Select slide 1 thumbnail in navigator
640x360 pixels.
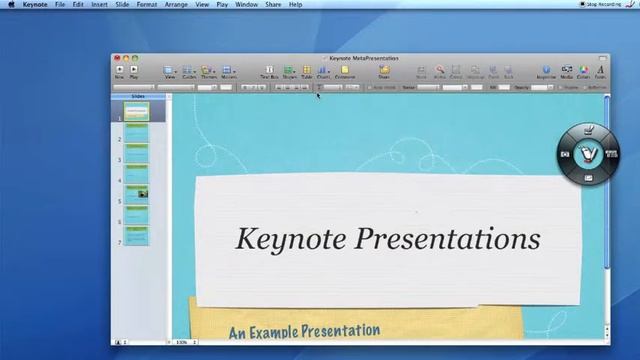coord(136,111)
